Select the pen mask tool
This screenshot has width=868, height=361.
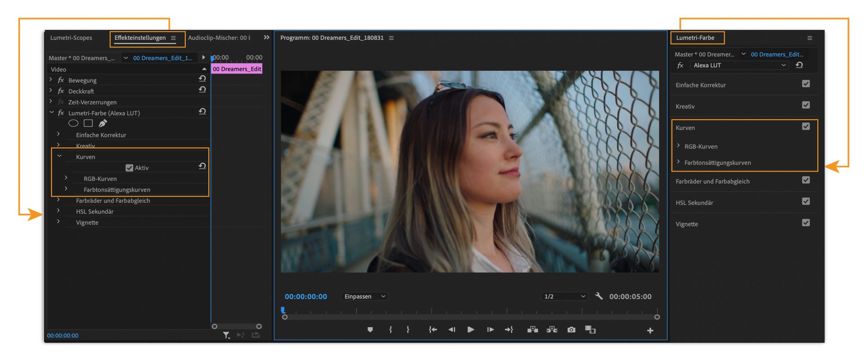pyautogui.click(x=103, y=123)
